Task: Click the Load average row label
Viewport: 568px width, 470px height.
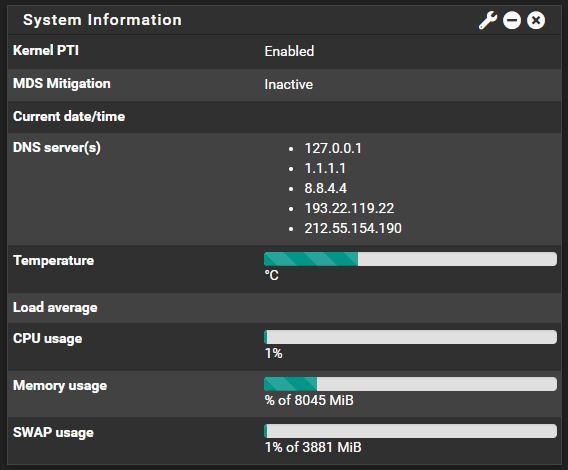Action: tap(55, 308)
